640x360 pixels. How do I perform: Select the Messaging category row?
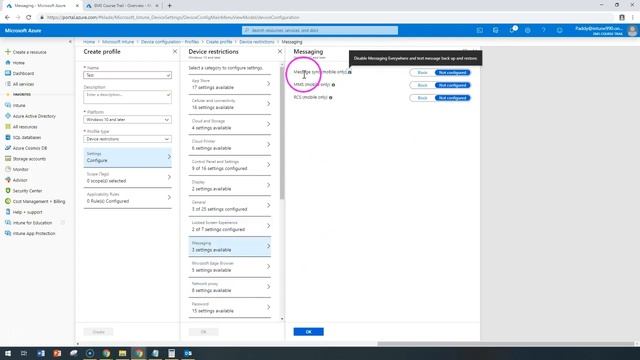230,247
